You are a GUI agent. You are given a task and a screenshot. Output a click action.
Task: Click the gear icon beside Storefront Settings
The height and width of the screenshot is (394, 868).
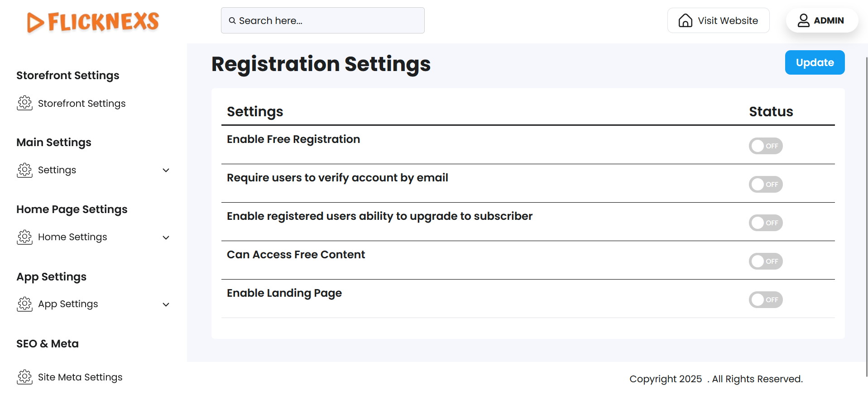[x=24, y=103]
